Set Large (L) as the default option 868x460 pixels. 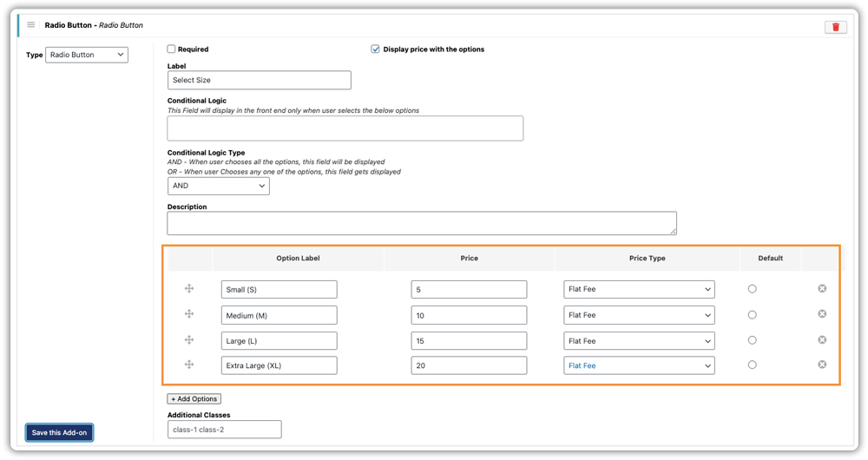coord(752,340)
